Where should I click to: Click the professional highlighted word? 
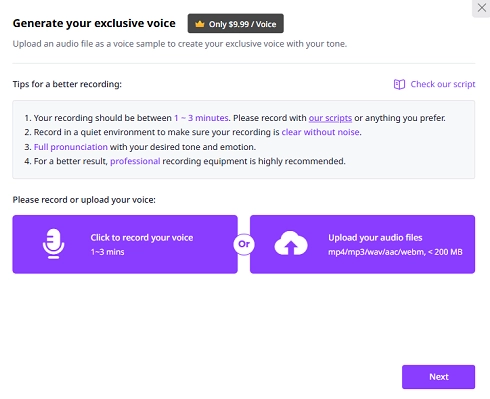(135, 161)
